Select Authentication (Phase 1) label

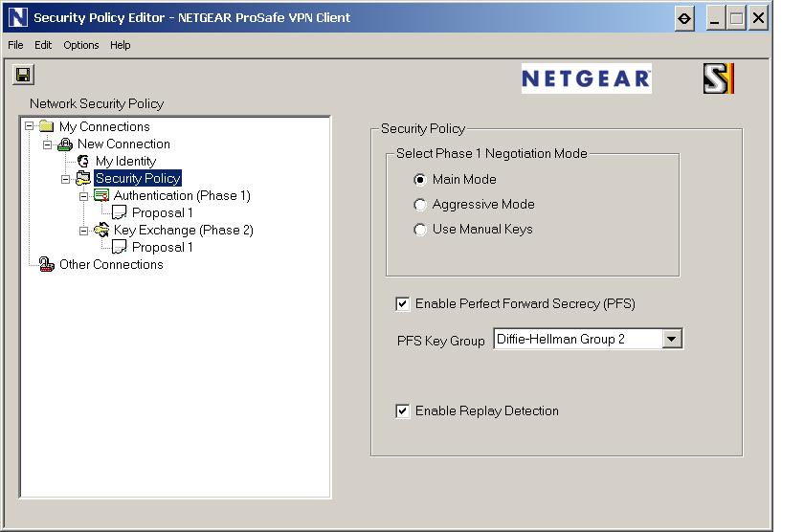click(182, 196)
